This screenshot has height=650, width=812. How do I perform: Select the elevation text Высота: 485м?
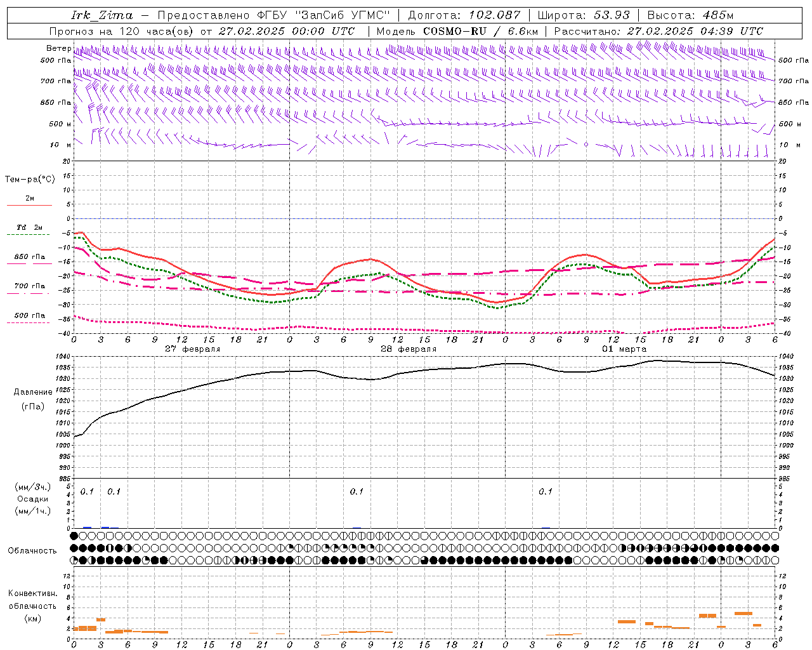(x=690, y=15)
